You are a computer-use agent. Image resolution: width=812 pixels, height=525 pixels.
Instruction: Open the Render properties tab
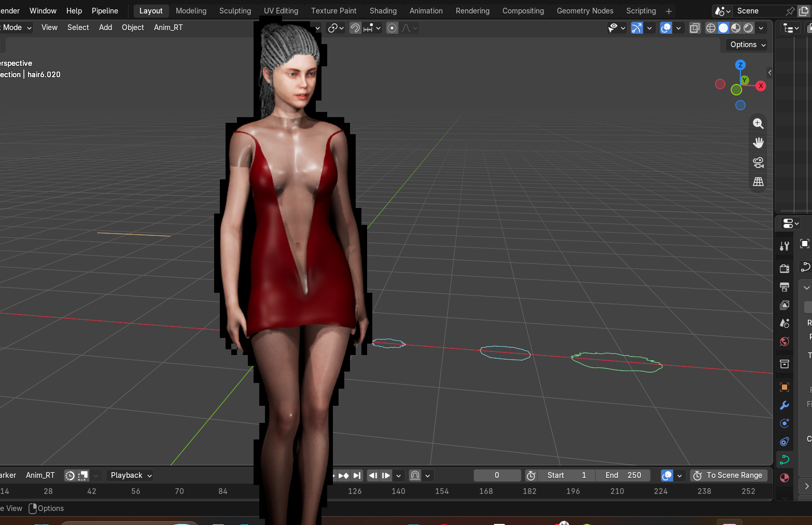pos(785,268)
